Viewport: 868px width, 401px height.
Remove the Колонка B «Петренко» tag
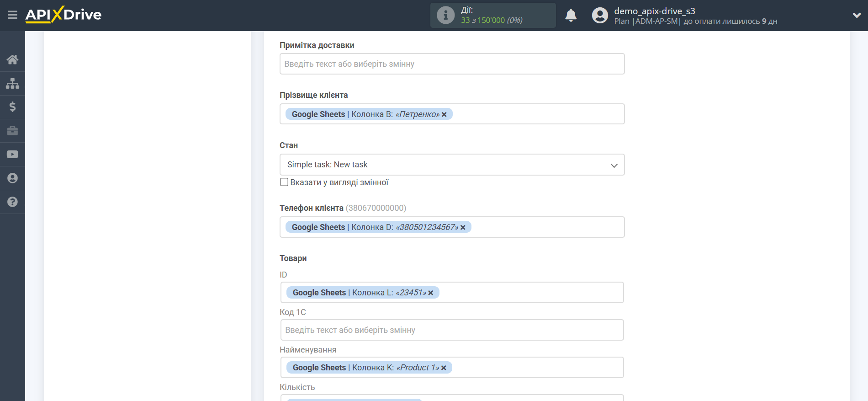[444, 114]
